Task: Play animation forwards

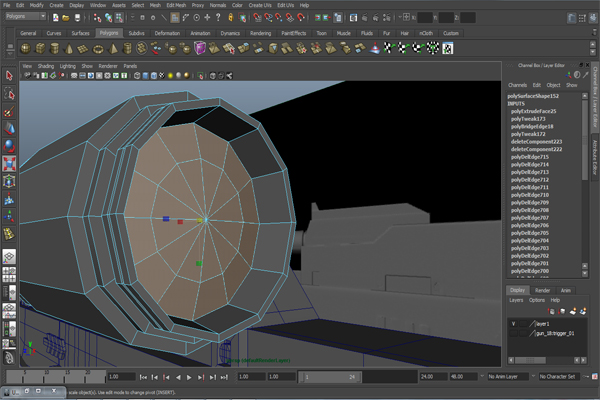Action: click(189, 377)
